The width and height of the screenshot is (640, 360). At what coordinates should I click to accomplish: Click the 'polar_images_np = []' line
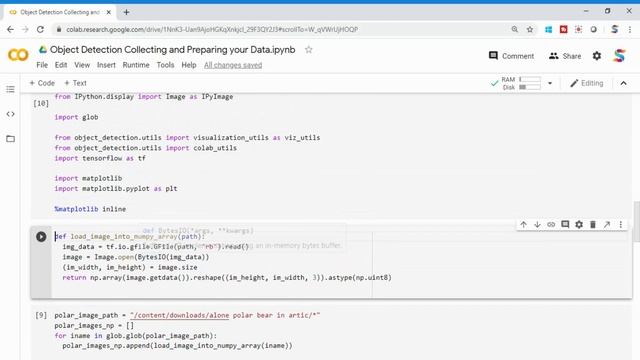click(94, 325)
